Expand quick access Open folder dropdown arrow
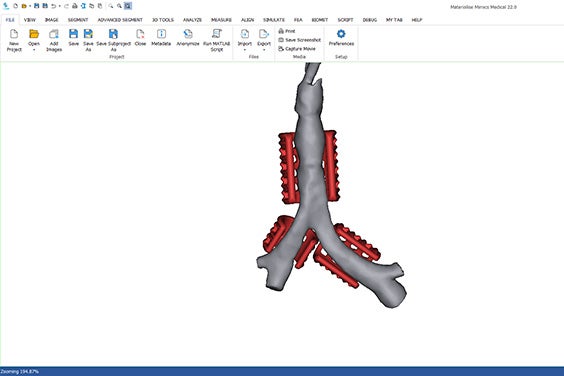564x376 pixels. [x=30, y=6]
